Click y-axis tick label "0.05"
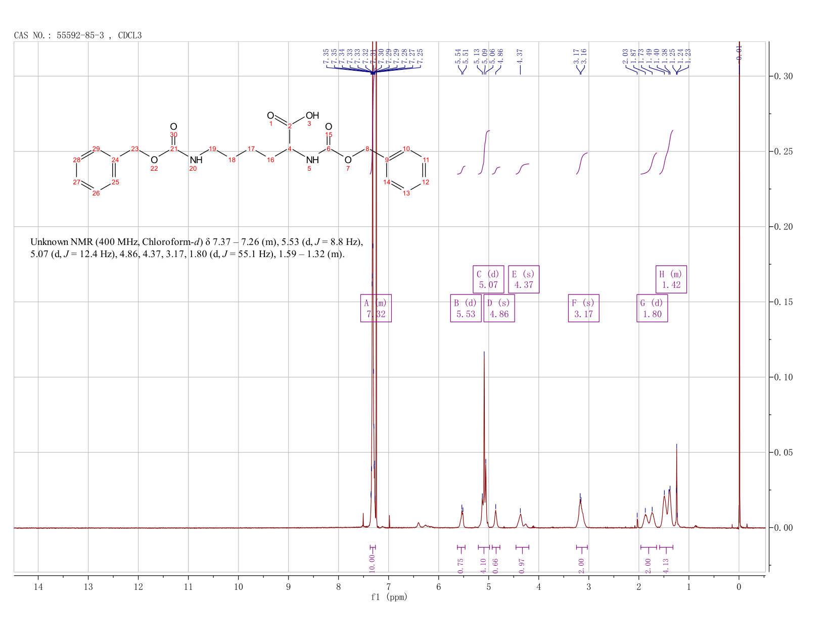834x644 pixels. pyautogui.click(x=783, y=453)
